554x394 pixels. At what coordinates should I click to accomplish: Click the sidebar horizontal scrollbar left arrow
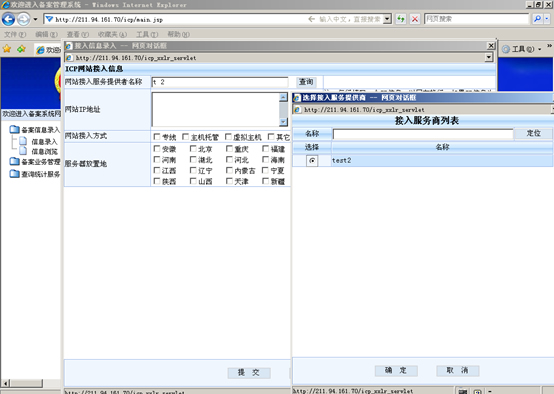[x=5, y=383]
